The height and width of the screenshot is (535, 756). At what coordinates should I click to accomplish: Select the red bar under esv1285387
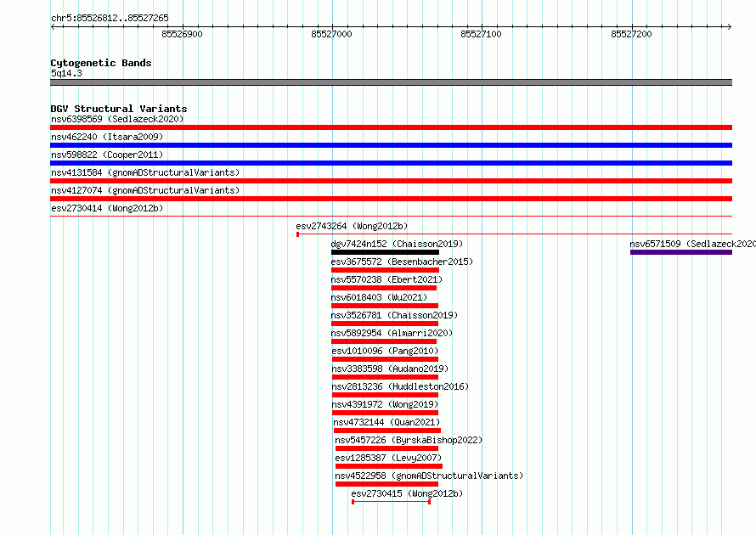pos(389,466)
